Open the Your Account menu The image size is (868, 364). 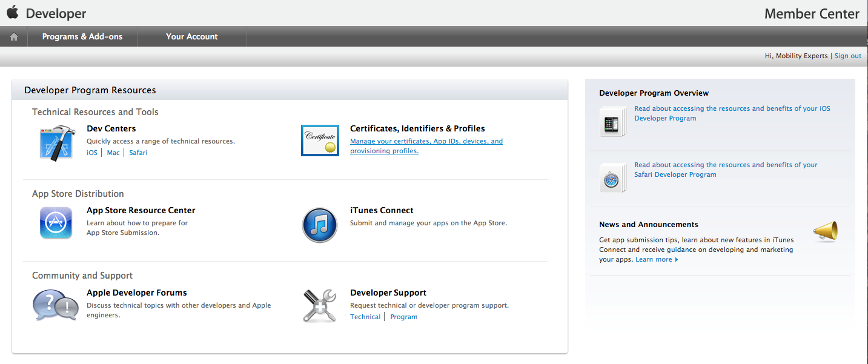click(192, 37)
